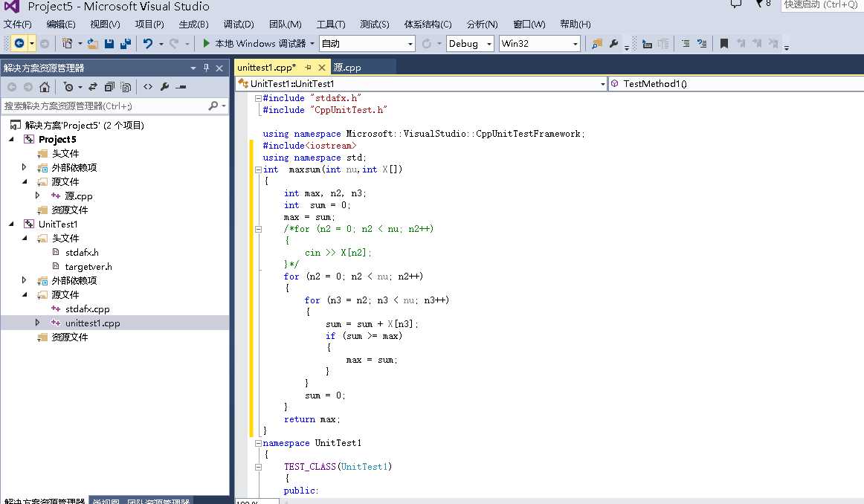
Task: Click the 快速启动 quick launch box
Action: [822, 5]
